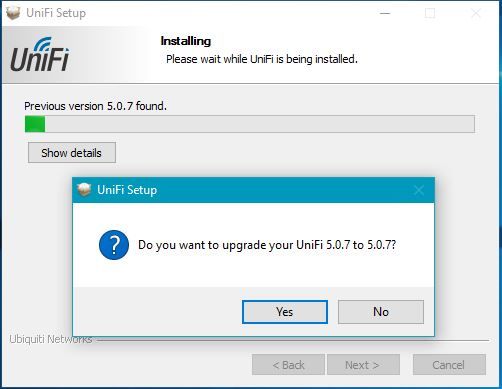Screen dimensions: 502x389
Task: Click the disabled < Back button
Action: [x=288, y=365]
